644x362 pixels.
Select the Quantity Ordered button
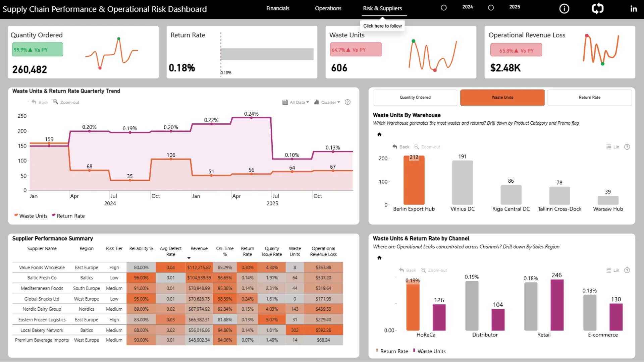[x=415, y=98]
